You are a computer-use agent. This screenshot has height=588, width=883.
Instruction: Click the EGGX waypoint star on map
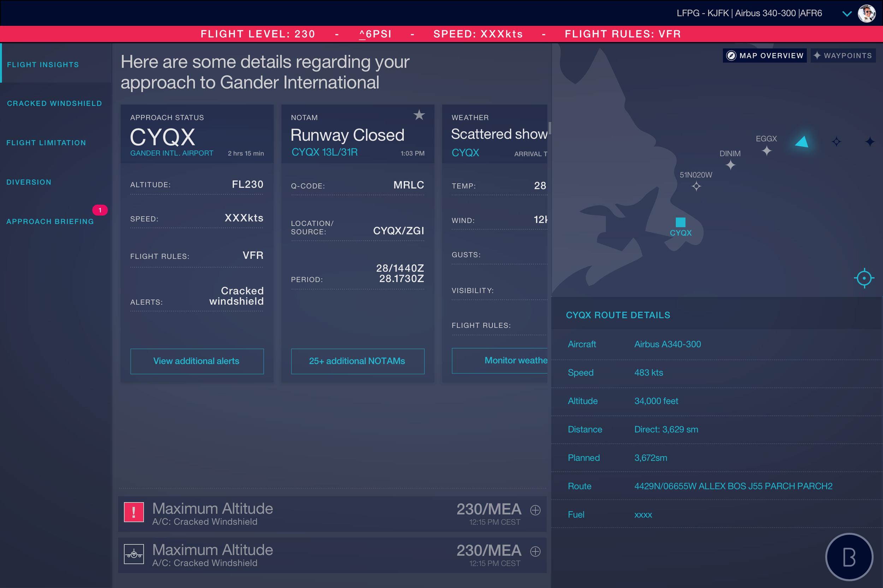pyautogui.click(x=767, y=151)
